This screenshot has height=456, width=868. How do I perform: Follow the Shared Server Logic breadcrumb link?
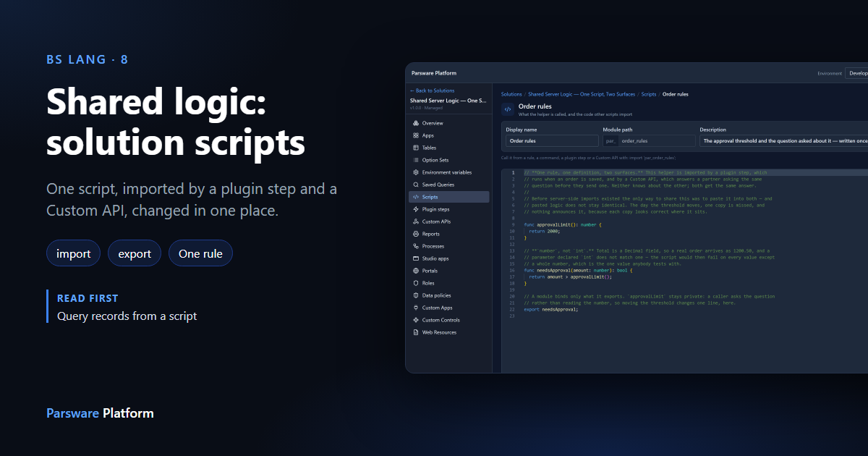[582, 94]
